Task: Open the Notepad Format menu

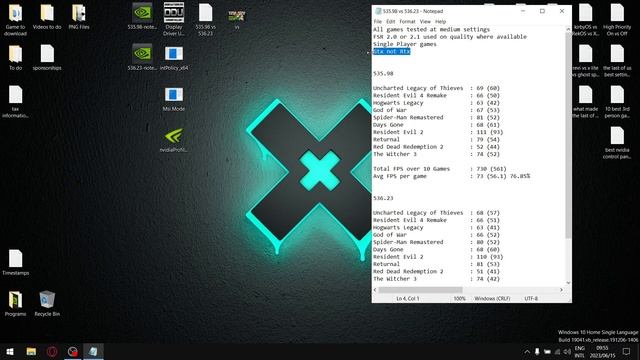Action: tap(407, 22)
